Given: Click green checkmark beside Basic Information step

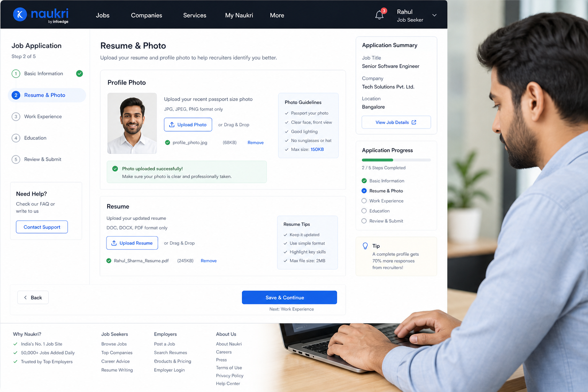Looking at the screenshot, I should pyautogui.click(x=79, y=73).
